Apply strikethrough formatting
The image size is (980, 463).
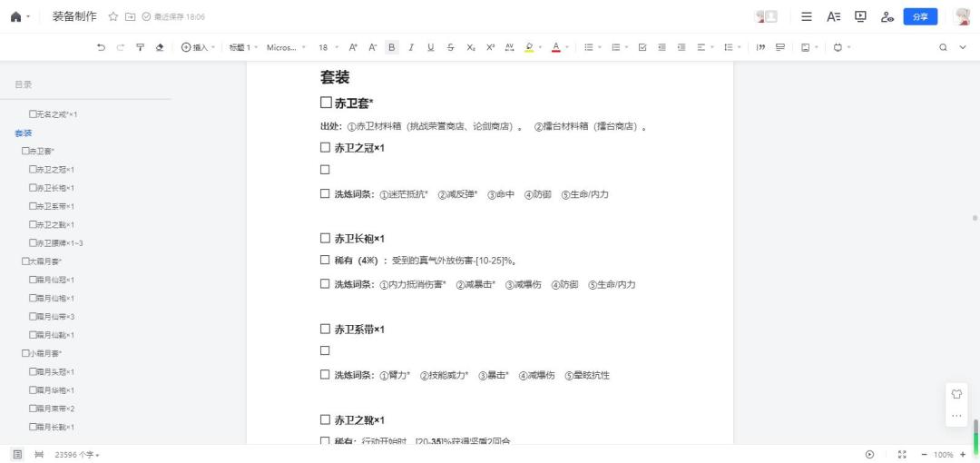point(451,47)
